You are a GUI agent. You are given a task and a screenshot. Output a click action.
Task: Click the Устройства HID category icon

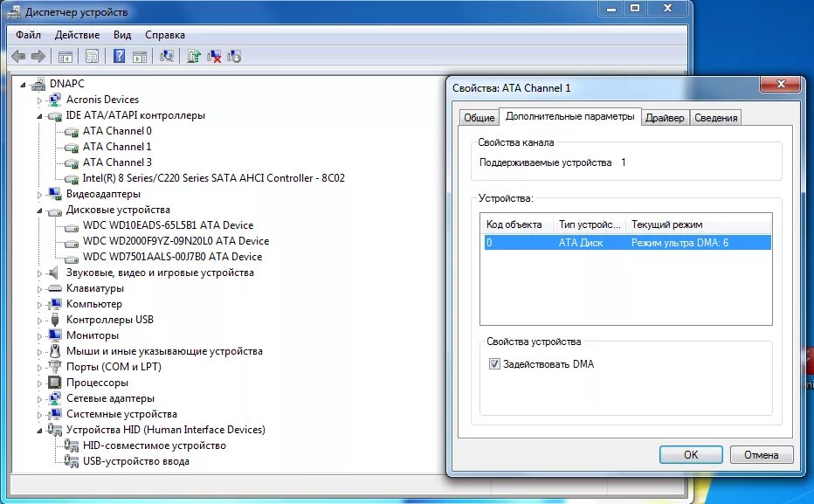pyautogui.click(x=54, y=430)
